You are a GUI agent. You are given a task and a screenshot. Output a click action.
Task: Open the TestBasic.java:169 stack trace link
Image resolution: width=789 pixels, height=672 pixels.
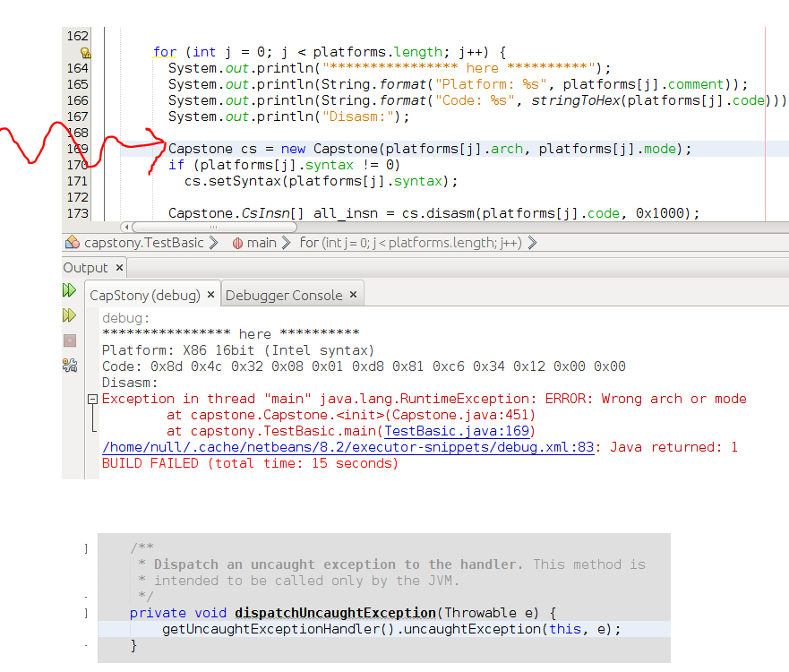[457, 431]
